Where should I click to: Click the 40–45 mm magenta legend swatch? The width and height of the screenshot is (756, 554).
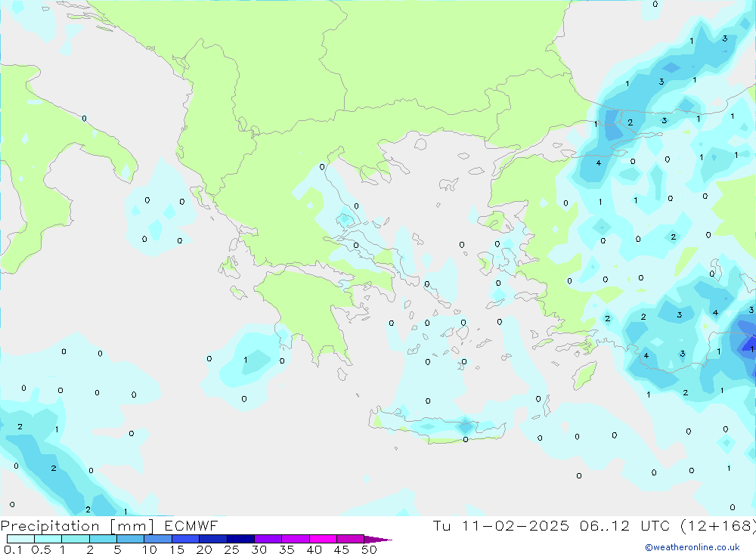pyautogui.click(x=323, y=539)
